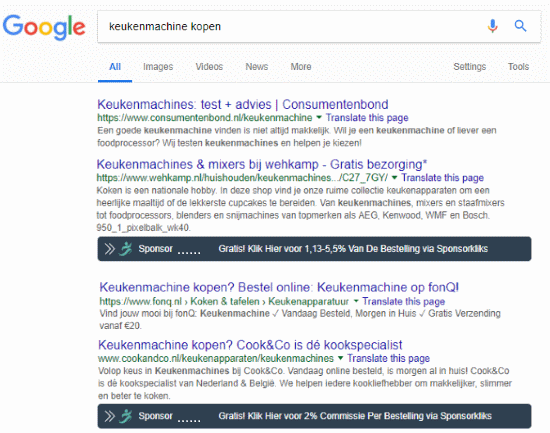Viewport: 550px width, 433px height.
Task: Open the fonQ Keukenmachine kopen result
Action: click(x=279, y=287)
